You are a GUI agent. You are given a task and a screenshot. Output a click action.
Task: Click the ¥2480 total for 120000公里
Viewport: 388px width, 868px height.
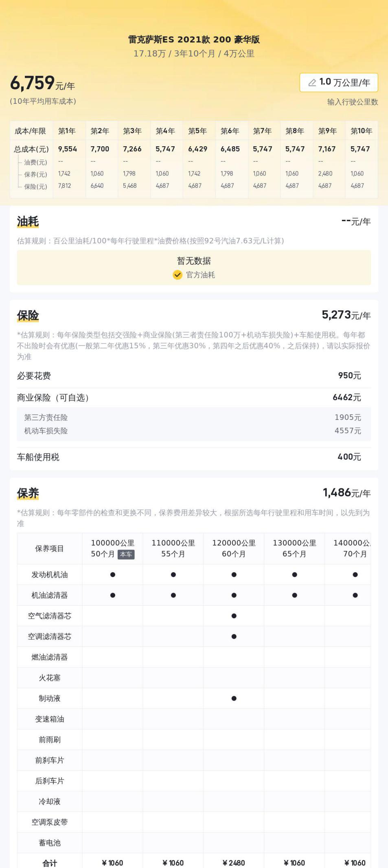(x=234, y=863)
